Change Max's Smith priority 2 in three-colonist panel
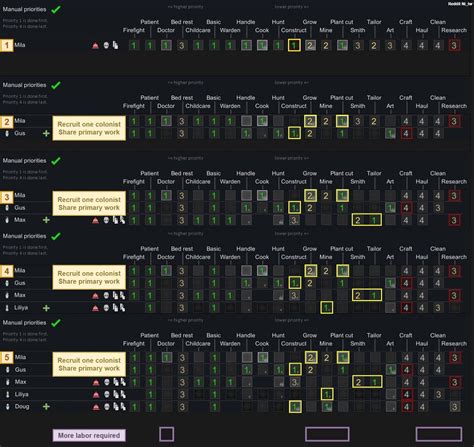Image resolution: width=474 pixels, height=447 pixels. click(358, 220)
